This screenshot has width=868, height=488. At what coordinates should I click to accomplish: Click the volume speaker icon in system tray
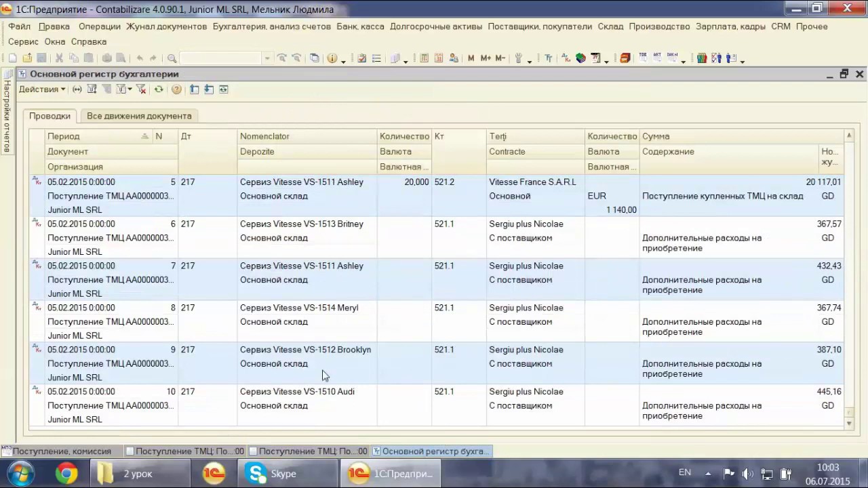(x=747, y=473)
